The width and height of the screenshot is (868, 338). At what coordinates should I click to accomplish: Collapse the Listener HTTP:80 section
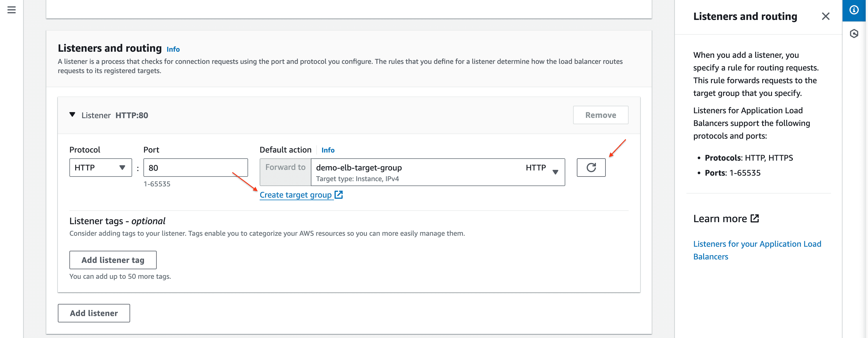(72, 115)
